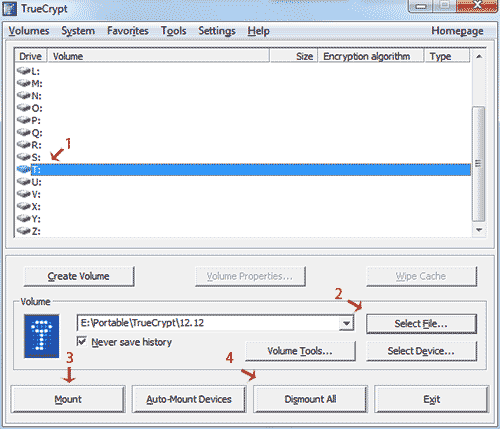Close the TrueCrypt window

pos(477,5)
